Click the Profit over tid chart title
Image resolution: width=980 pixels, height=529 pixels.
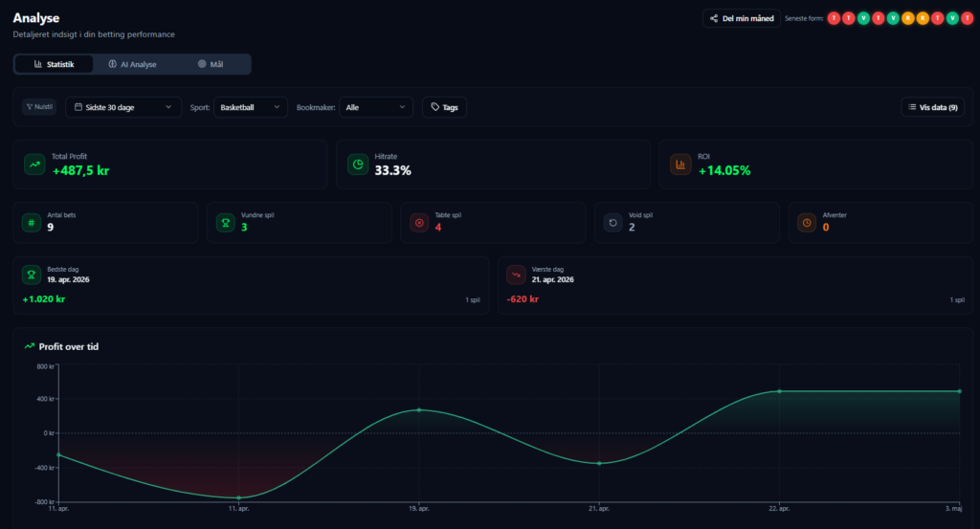pos(69,346)
